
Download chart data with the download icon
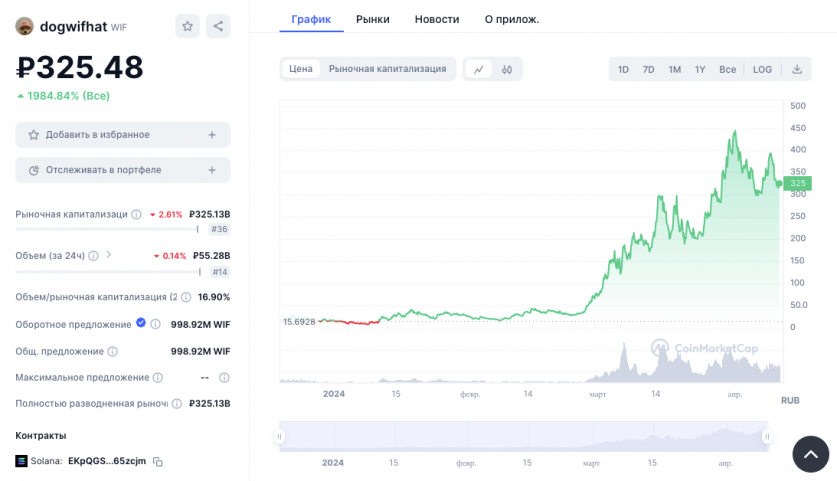click(x=797, y=69)
